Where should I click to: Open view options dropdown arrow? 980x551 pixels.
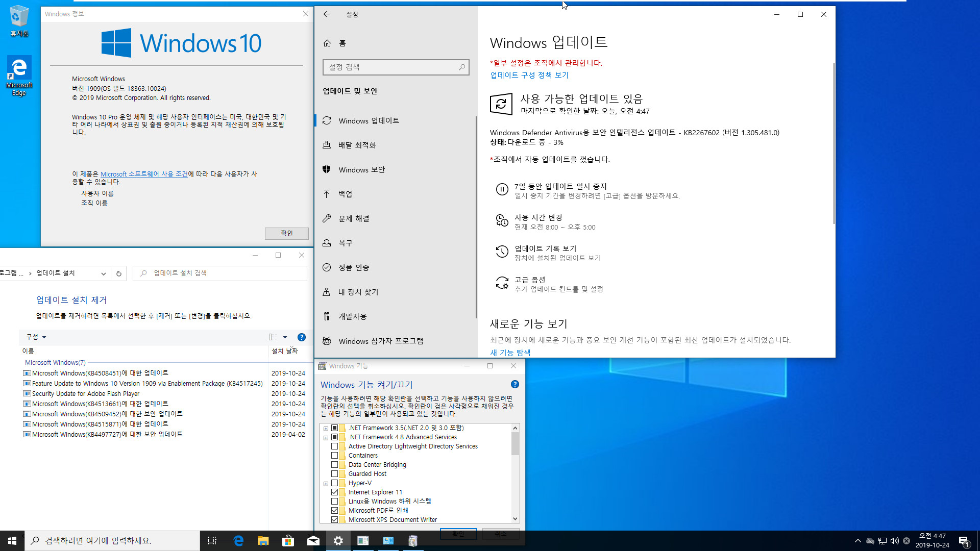285,337
